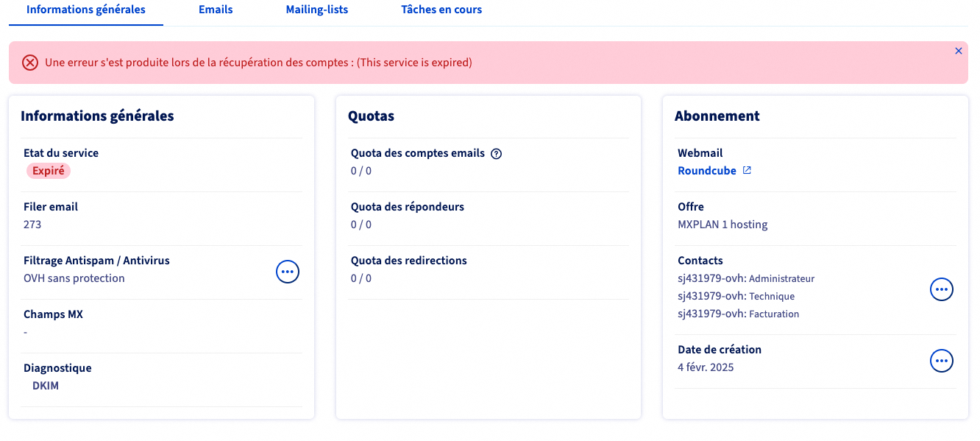Select the Informations générales tab
The height and width of the screenshot is (441, 980).
[86, 10]
